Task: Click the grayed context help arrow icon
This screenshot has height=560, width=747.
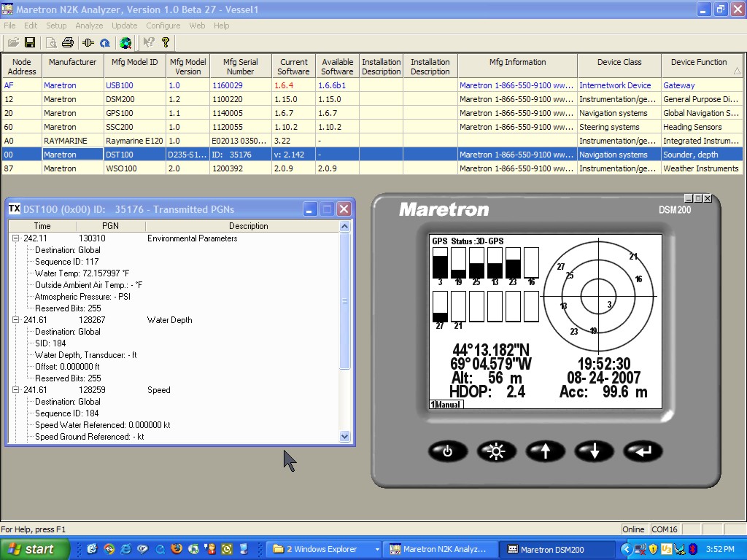Action: [149, 43]
